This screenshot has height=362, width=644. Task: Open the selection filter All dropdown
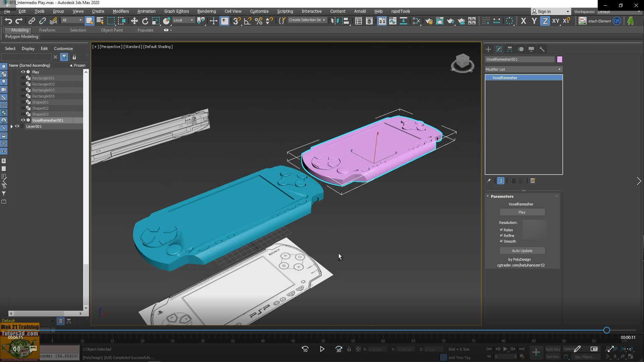coord(71,20)
